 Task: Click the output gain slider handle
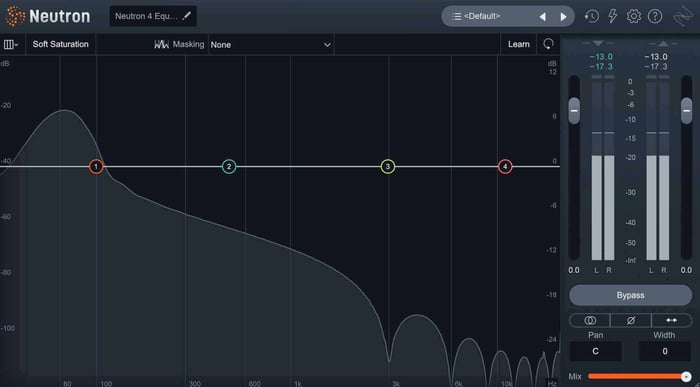pos(687,111)
